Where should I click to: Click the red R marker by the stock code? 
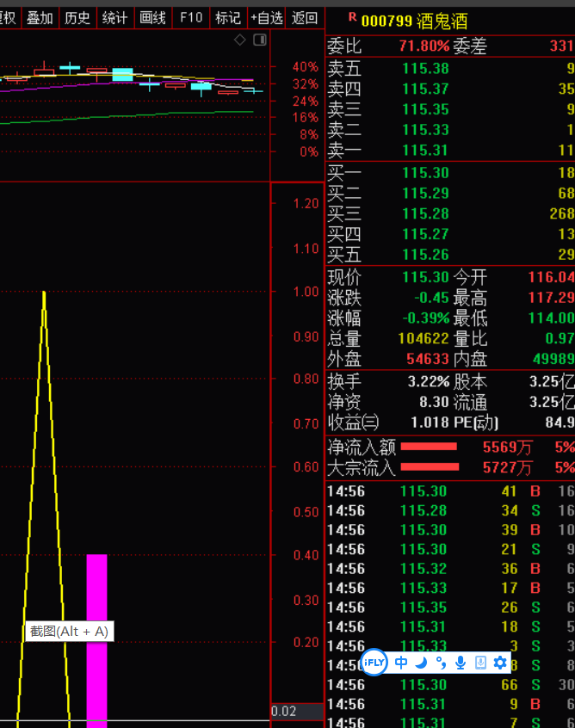(x=353, y=18)
